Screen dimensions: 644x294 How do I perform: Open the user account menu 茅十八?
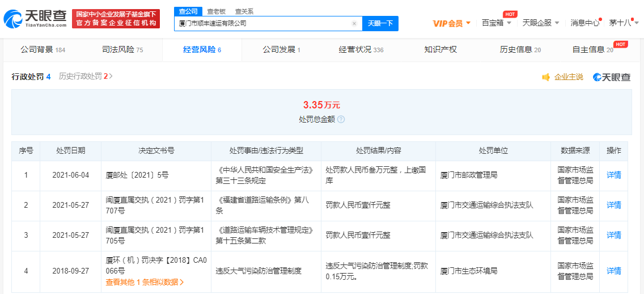(x=624, y=23)
